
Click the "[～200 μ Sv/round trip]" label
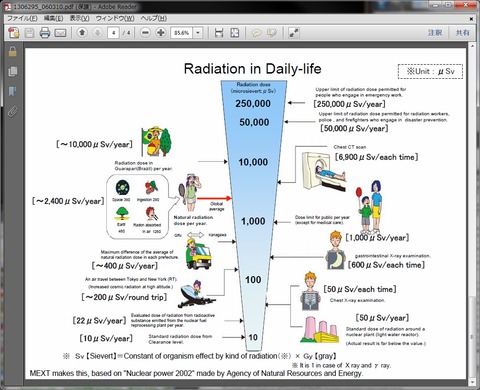coord(124,297)
